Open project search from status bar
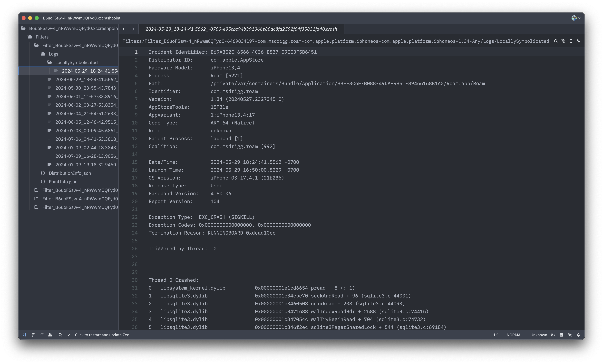Viewport: 603px width, 364px height. 60,335
